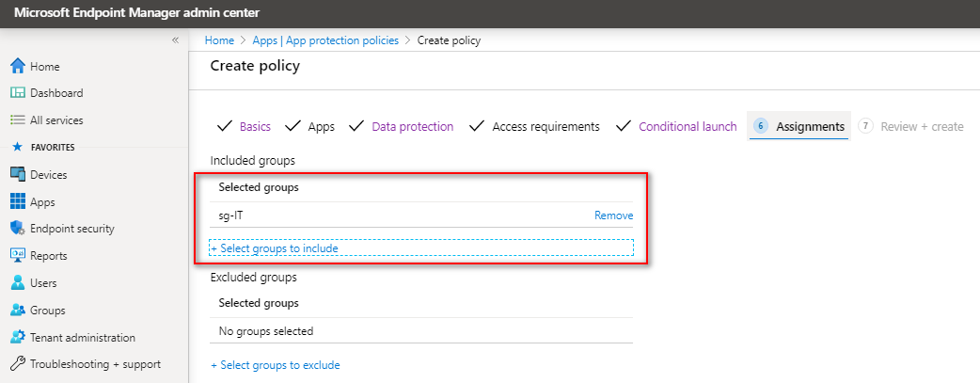Open the Reports icon
The height and width of the screenshot is (383, 980).
pyautogui.click(x=18, y=255)
